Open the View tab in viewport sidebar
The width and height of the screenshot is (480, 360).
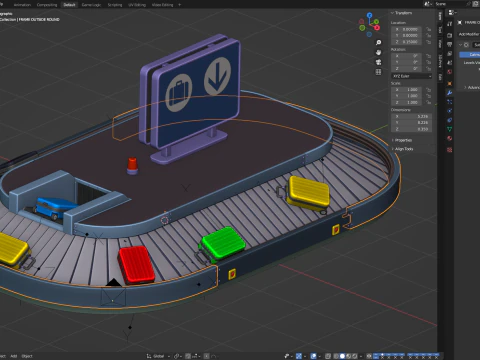[440, 43]
